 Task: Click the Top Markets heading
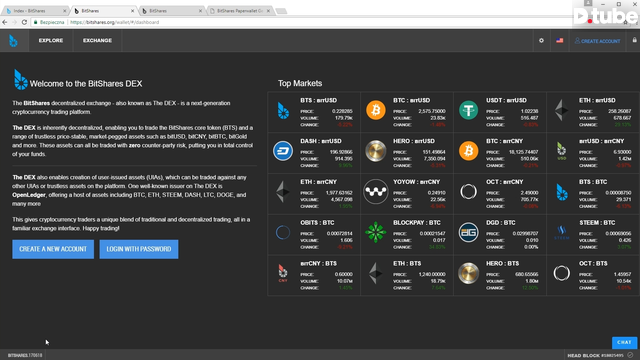point(300,83)
